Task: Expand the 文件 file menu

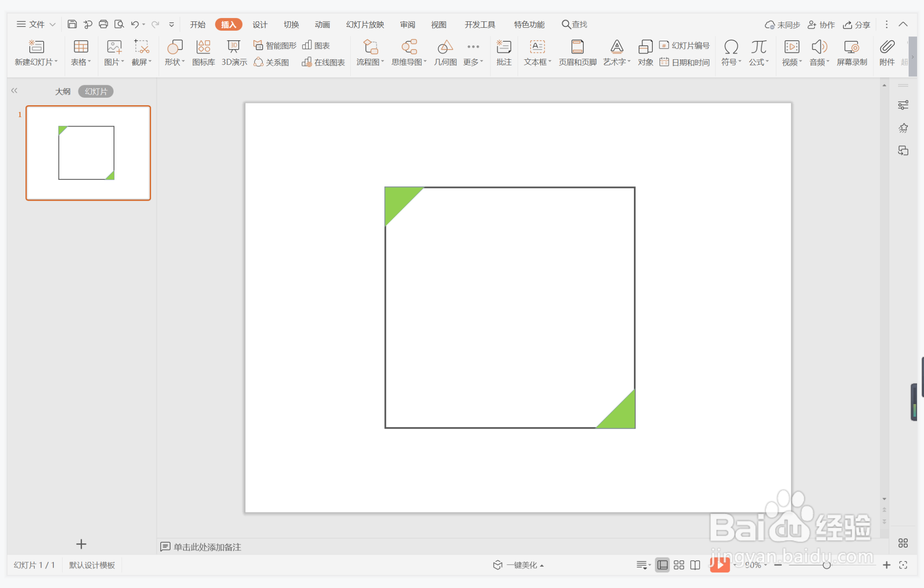Action: pyautogui.click(x=36, y=25)
